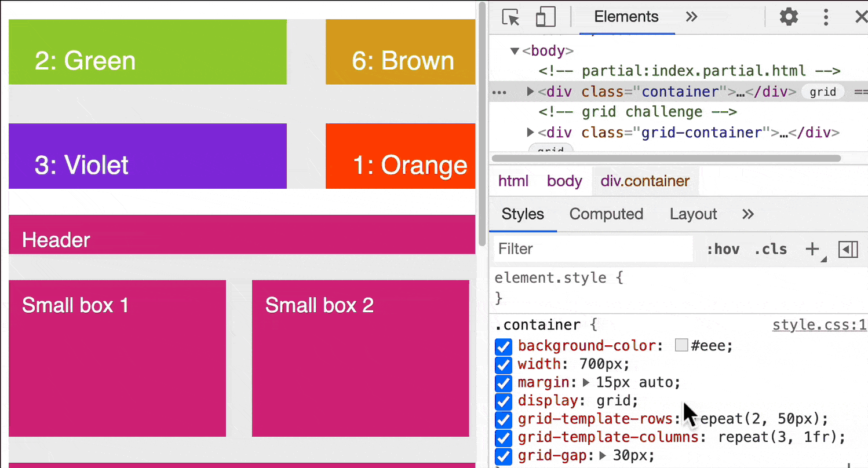Click the 6: Brown grid box

(400, 52)
